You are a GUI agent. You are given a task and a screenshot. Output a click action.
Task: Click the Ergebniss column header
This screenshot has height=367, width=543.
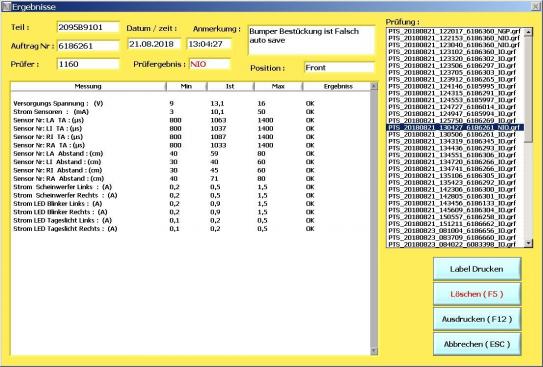[x=337, y=86]
